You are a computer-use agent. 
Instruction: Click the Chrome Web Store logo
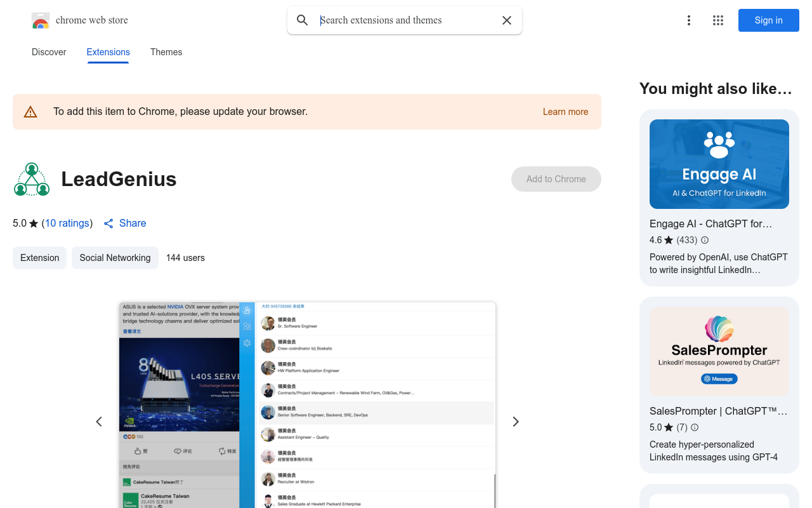click(x=41, y=20)
